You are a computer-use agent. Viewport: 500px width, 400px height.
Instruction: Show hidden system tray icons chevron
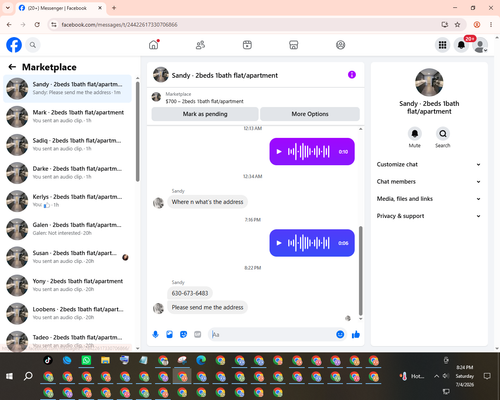tap(436, 376)
